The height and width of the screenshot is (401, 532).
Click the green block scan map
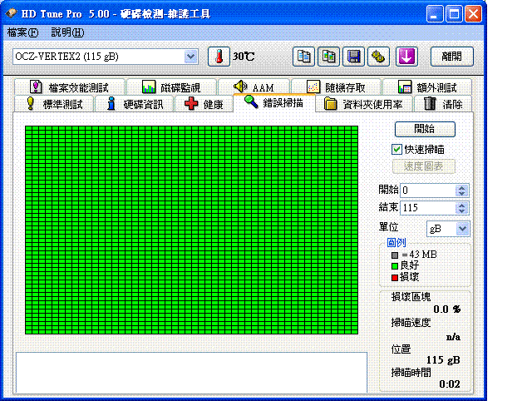pyautogui.click(x=192, y=230)
